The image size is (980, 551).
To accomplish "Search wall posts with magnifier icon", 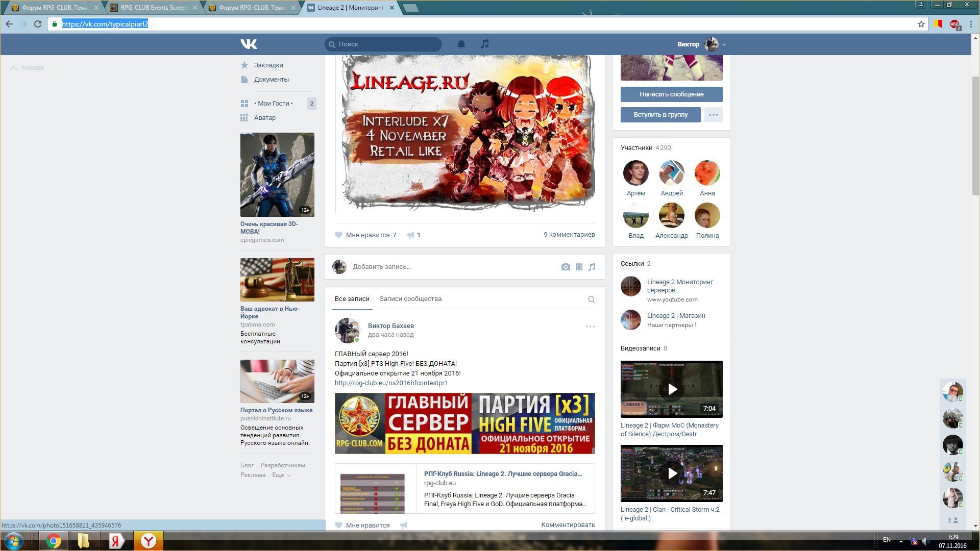I will (x=591, y=299).
